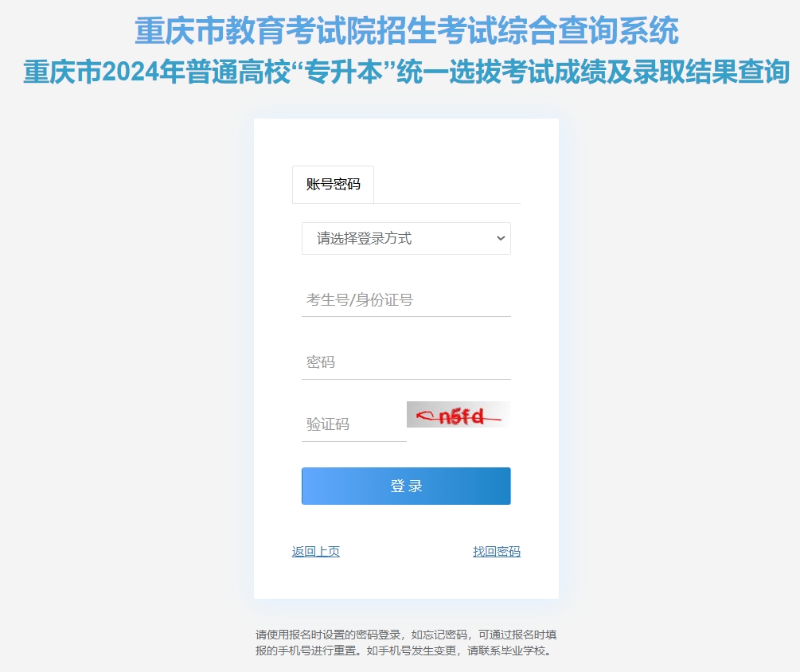Click the footer line starting 请使用报名时设置的密码登录
The image size is (800, 672).
point(406,635)
